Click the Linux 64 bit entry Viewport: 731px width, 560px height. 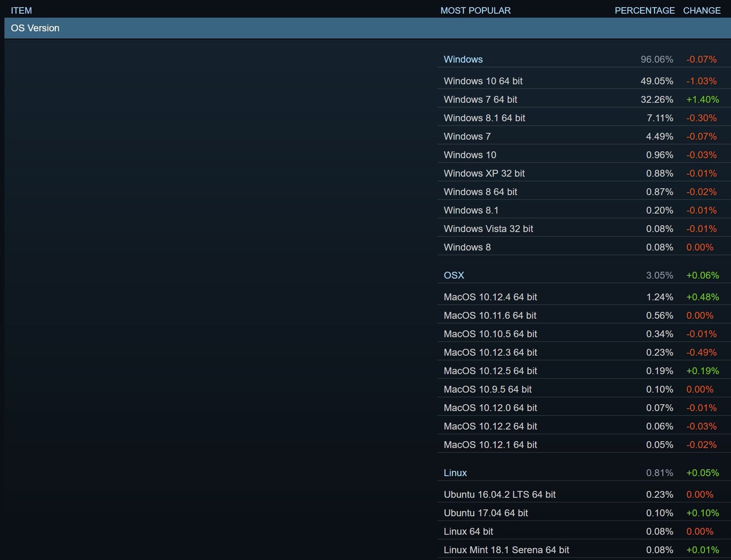tap(468, 531)
